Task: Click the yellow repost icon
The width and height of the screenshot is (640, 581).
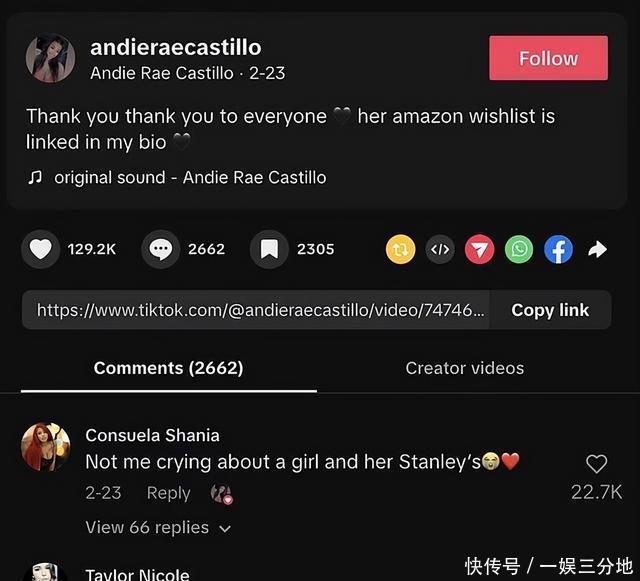Action: coord(400,249)
